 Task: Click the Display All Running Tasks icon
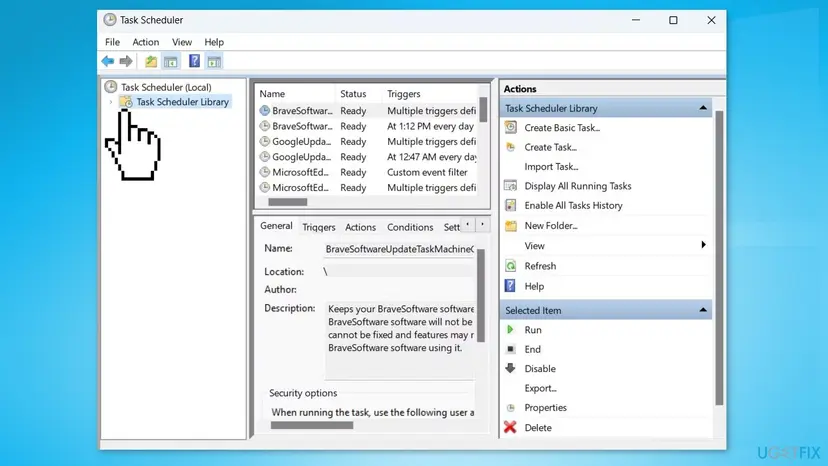(x=511, y=185)
